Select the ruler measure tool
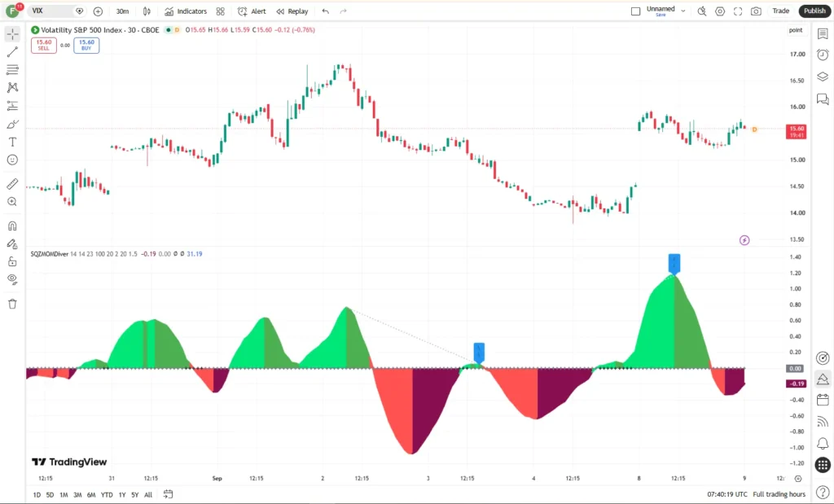The height and width of the screenshot is (504, 834). (12, 184)
